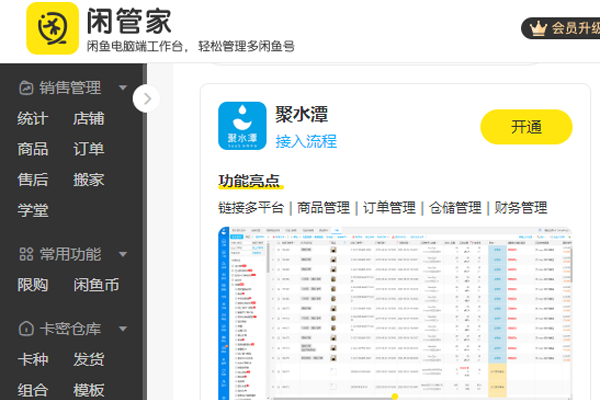Open 统计 in the sidebar

click(33, 119)
